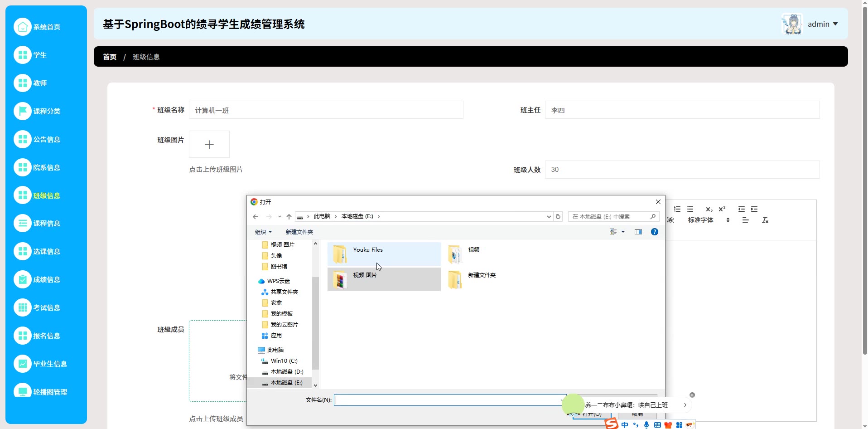Open the 公告信息 sidebar menu
Image resolution: width=868 pixels, height=429 pixels.
point(46,139)
